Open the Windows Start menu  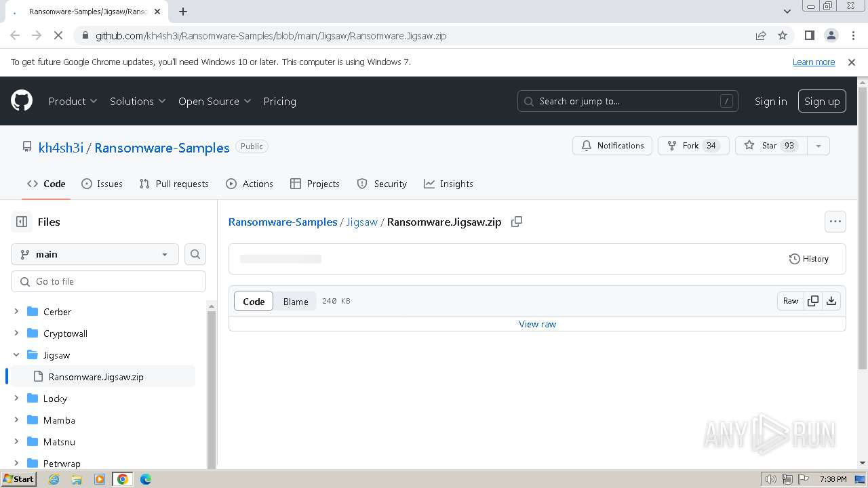pyautogui.click(x=18, y=479)
